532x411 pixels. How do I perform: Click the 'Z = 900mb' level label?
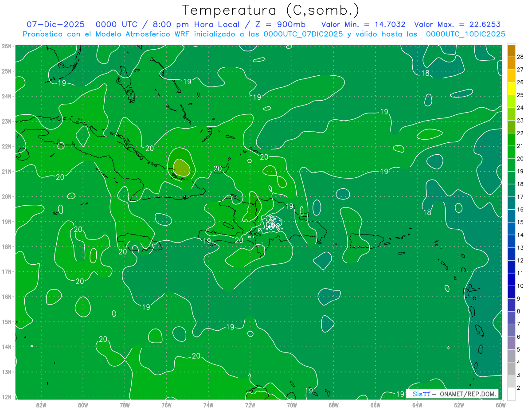click(x=281, y=24)
